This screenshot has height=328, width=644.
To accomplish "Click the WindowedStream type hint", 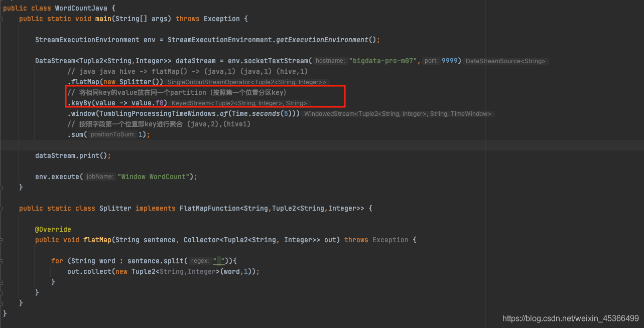I will tap(398, 114).
